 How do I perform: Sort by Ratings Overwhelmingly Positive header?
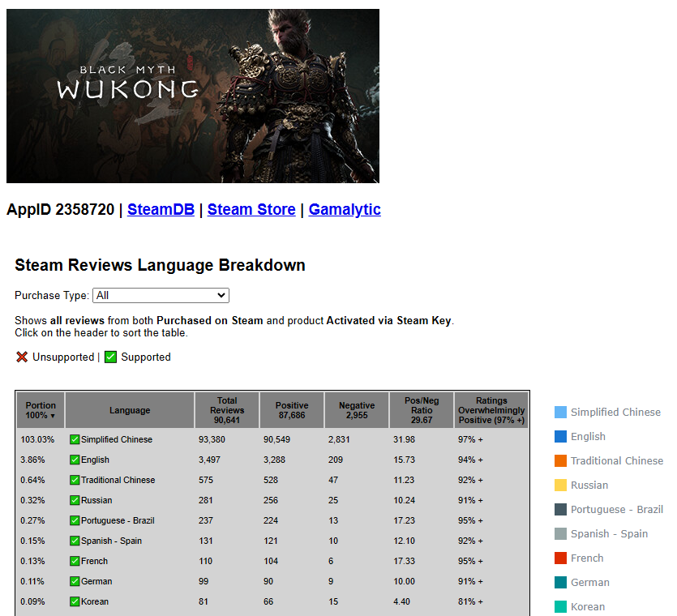(491, 410)
